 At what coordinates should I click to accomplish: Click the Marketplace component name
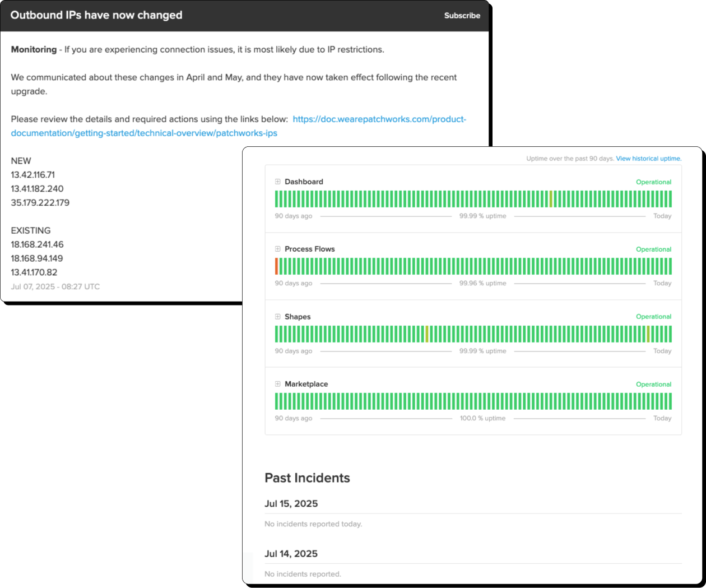click(x=306, y=384)
